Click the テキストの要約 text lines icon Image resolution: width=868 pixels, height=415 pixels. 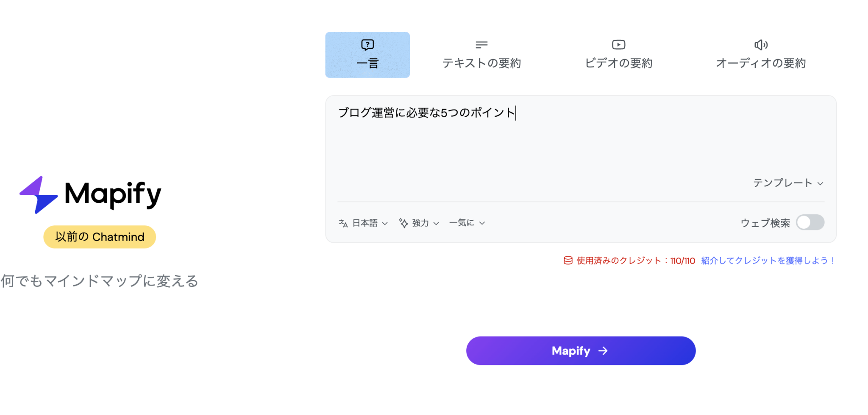[481, 44]
